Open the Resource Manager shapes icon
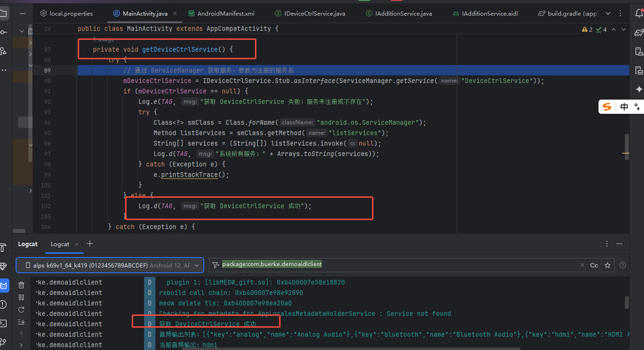Image resolution: width=644 pixels, height=350 pixels. 3,51
